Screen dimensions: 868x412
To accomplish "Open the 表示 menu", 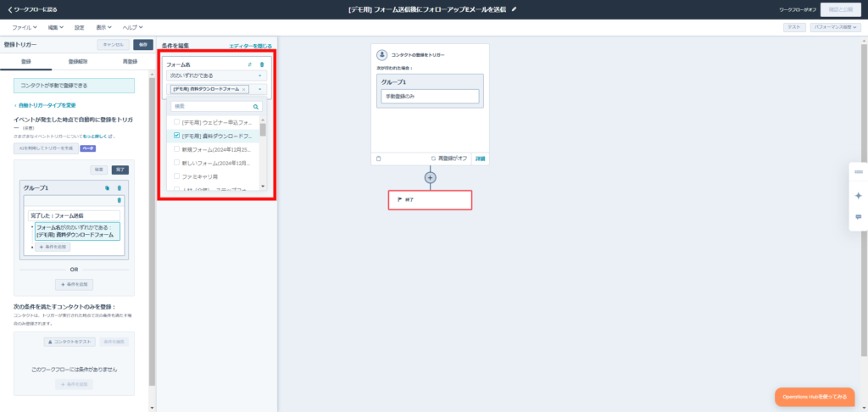I will point(104,27).
